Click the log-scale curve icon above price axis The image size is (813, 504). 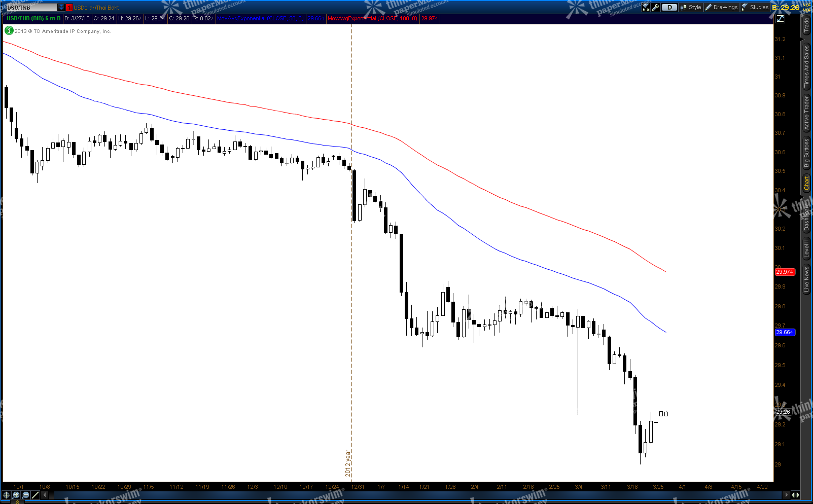click(x=780, y=18)
